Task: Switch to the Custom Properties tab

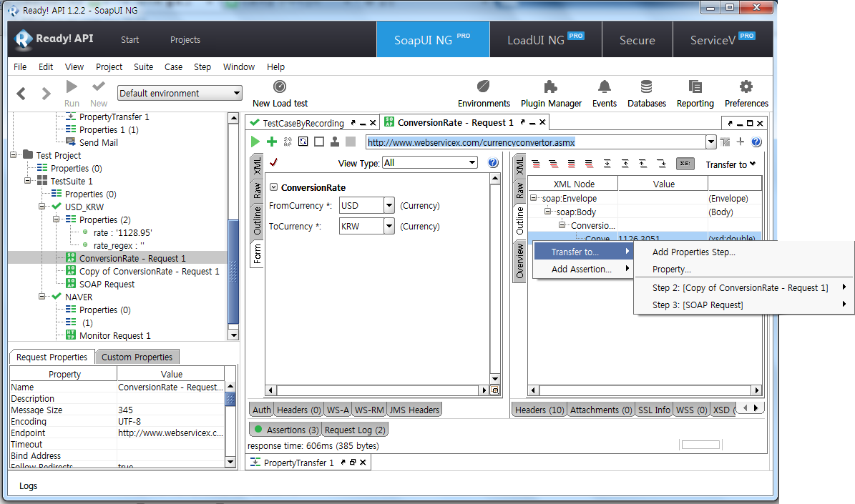Action: tap(137, 357)
